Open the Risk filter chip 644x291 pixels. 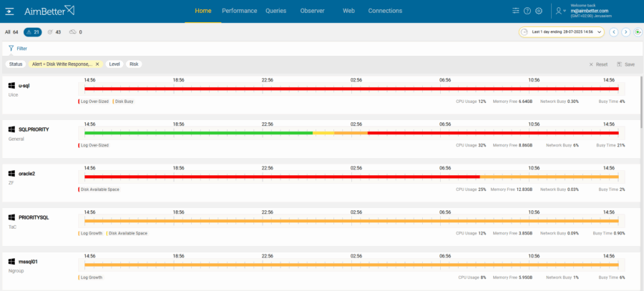tap(134, 64)
